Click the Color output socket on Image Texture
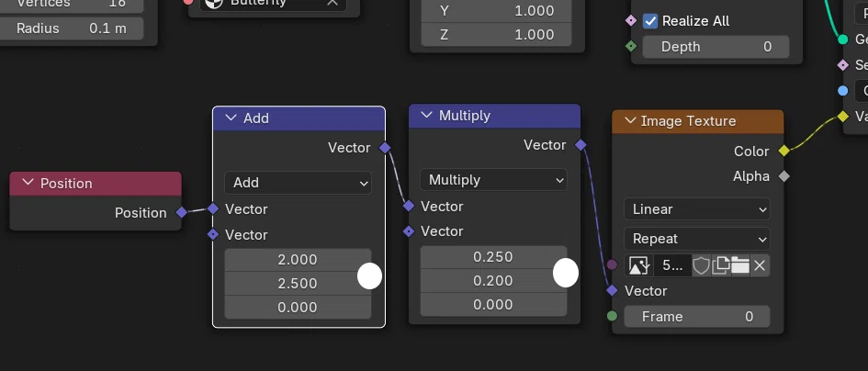 point(783,151)
